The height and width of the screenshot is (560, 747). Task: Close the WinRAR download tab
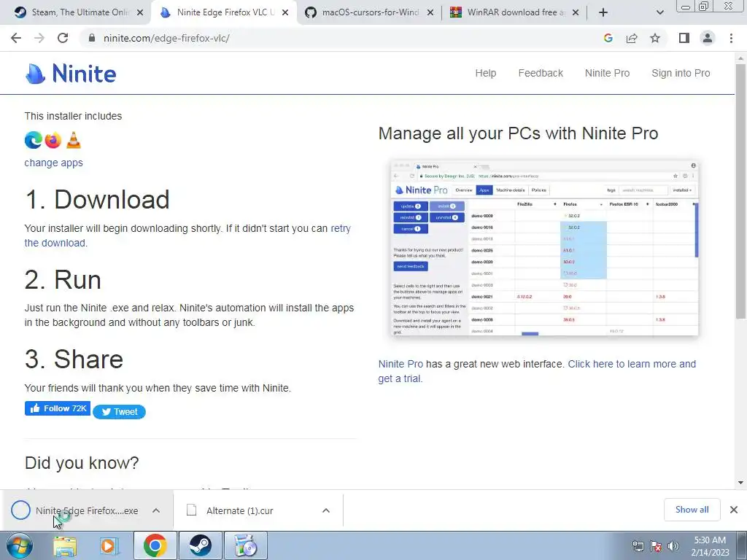pos(576,12)
